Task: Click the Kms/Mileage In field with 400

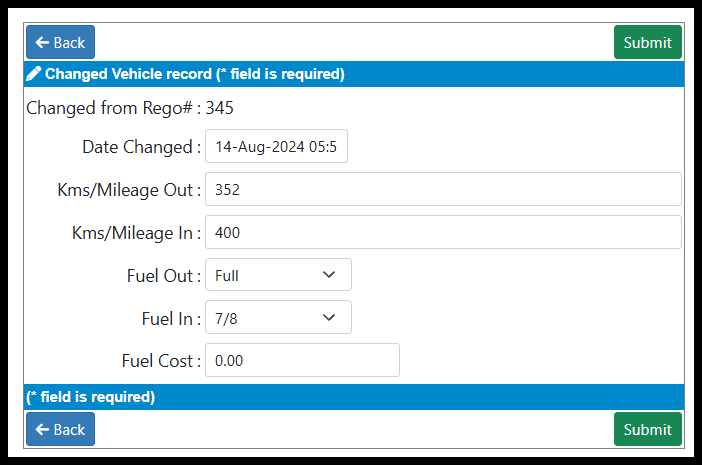Action: [443, 232]
